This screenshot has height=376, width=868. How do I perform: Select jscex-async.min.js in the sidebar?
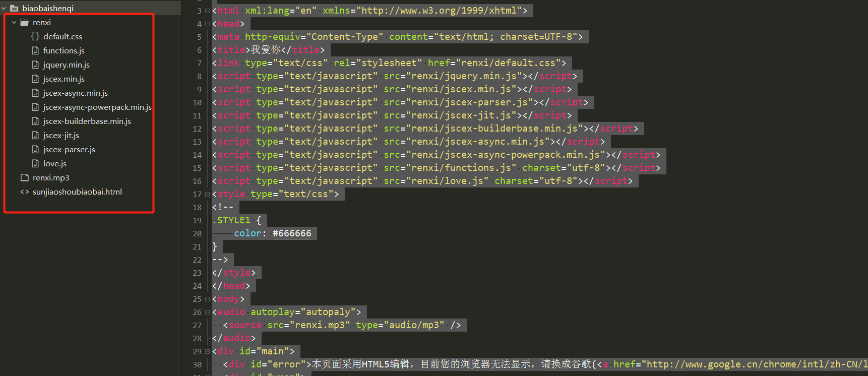pos(76,93)
